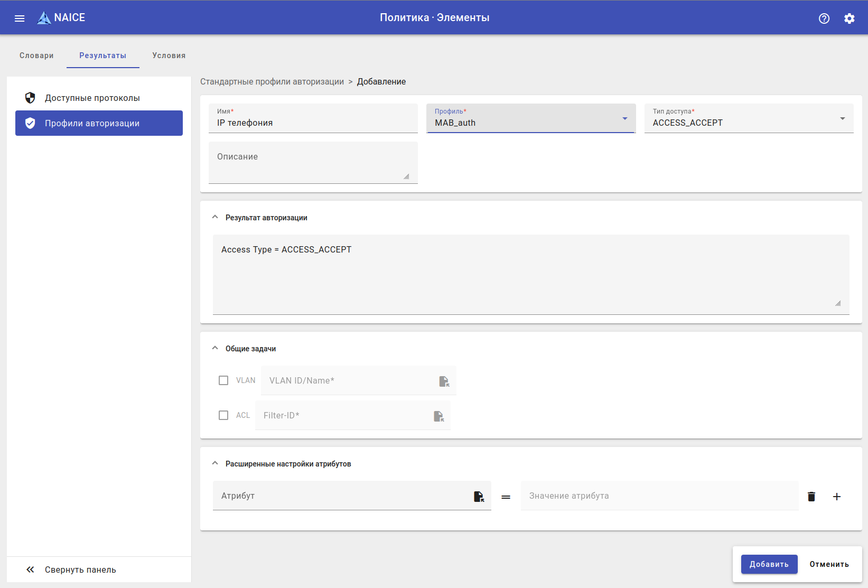This screenshot has width=868, height=588.
Task: Click the help question mark icon
Action: point(824,18)
